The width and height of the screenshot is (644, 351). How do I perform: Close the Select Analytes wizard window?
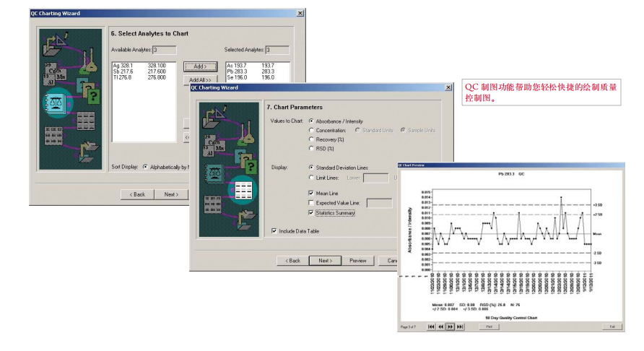tap(300, 13)
